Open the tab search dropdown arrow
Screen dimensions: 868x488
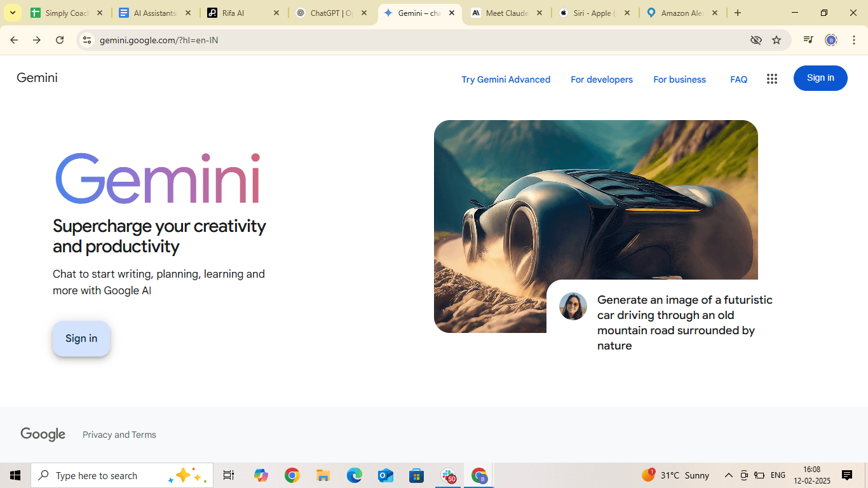(x=12, y=13)
